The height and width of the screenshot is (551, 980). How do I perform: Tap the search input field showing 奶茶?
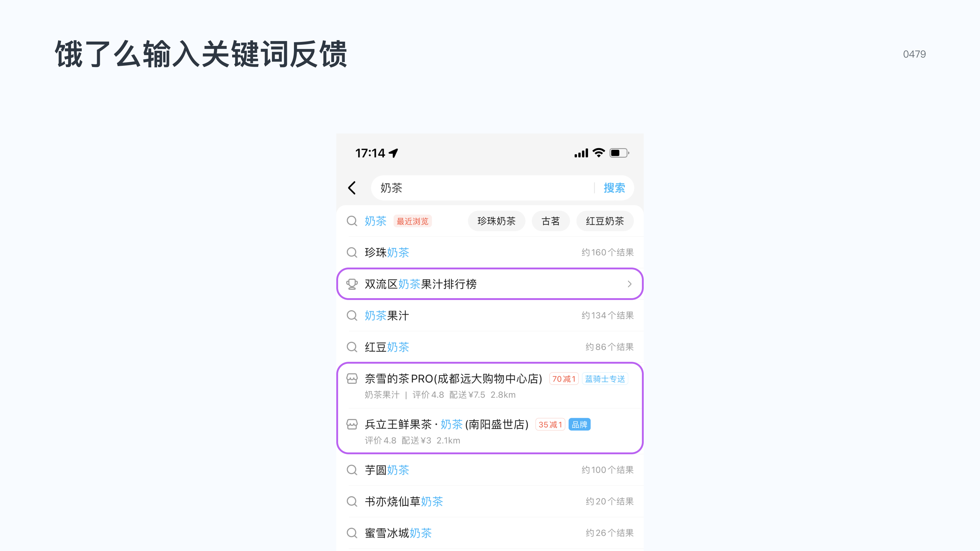click(457, 188)
